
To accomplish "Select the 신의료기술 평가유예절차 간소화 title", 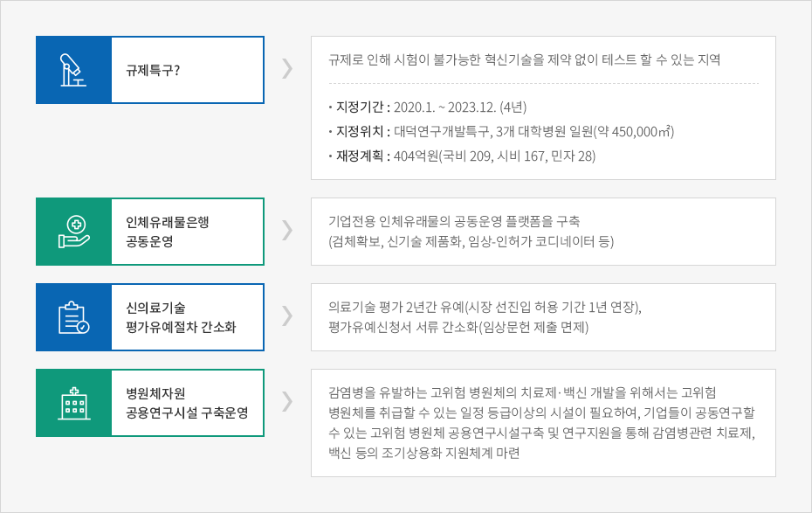I will point(181,317).
